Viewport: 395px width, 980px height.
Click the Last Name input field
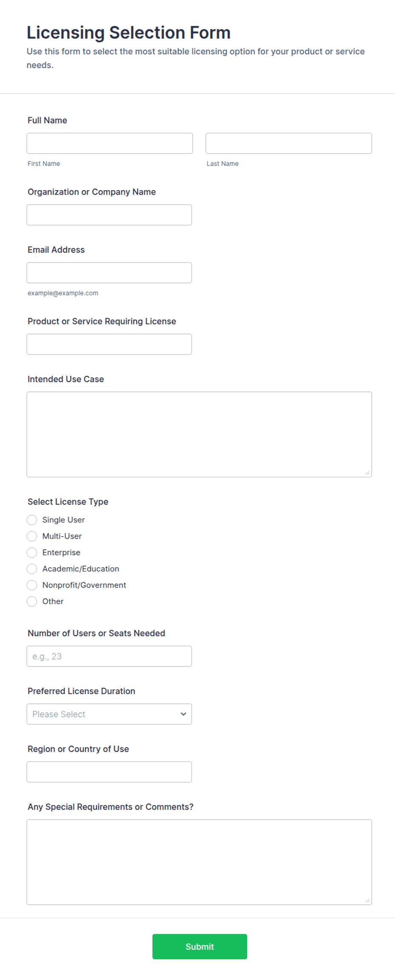tap(289, 143)
